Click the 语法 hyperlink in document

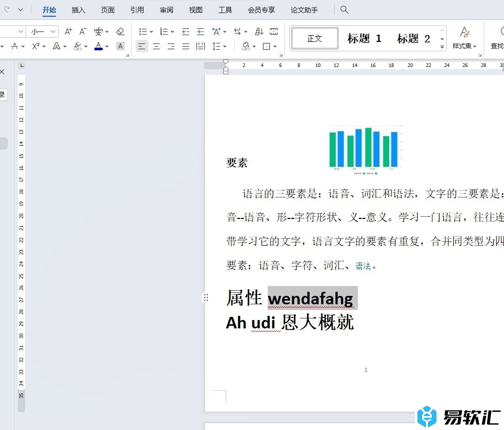pos(363,266)
